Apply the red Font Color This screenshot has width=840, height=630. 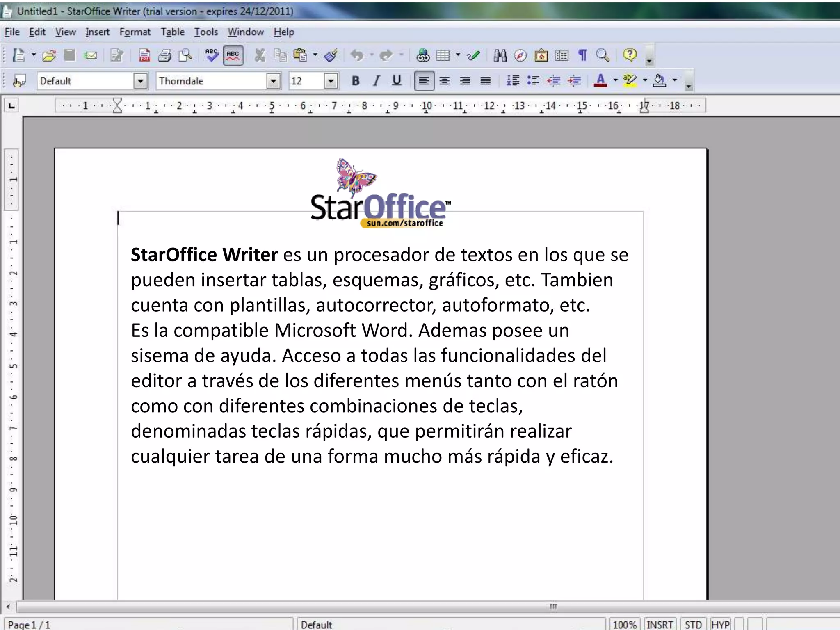pyautogui.click(x=600, y=80)
